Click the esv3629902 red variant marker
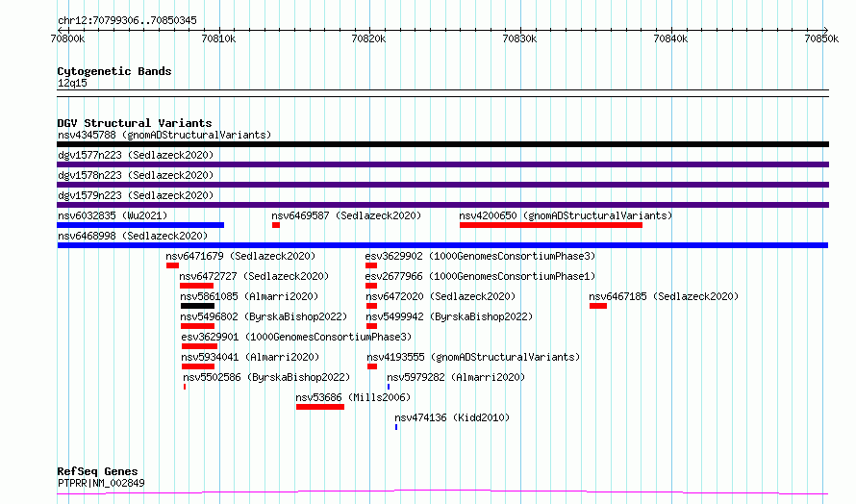Viewport: 856px width, 504px height. [371, 265]
